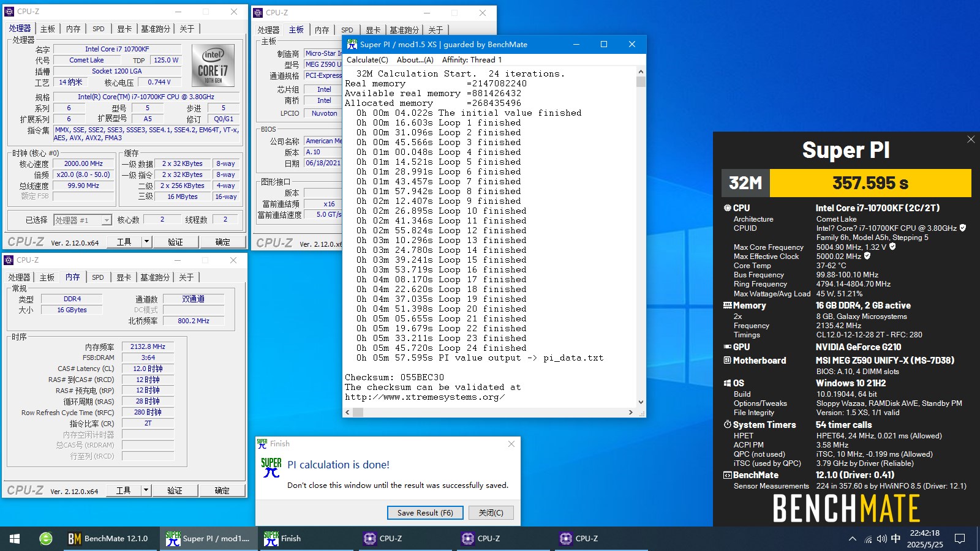Open network status tray icon
This screenshot has width=980, height=551.
(x=868, y=539)
